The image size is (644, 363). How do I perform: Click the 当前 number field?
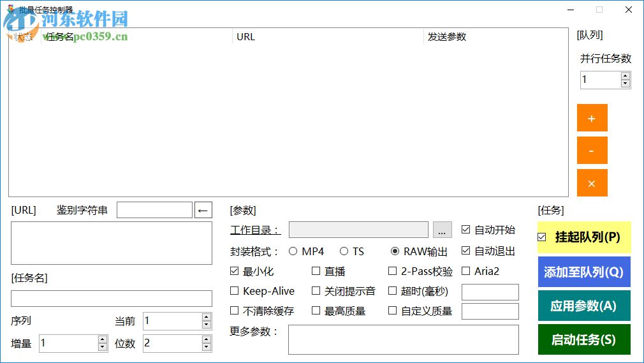tap(173, 321)
